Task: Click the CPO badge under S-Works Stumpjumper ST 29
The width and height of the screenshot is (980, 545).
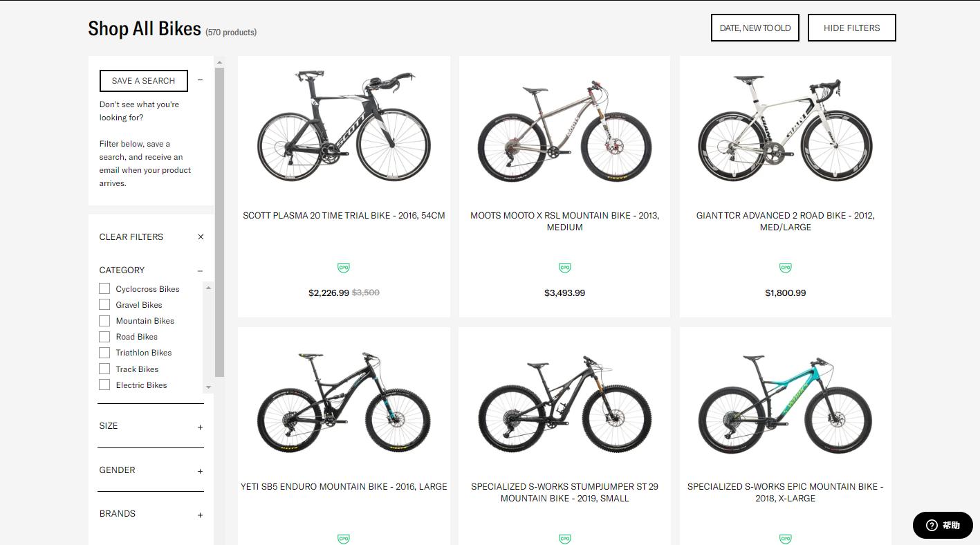Action: [x=564, y=539]
